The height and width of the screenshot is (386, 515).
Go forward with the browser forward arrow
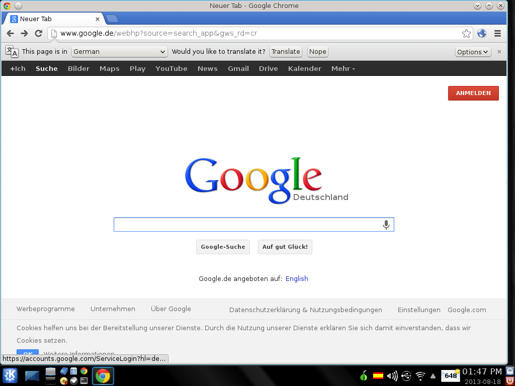click(24, 33)
